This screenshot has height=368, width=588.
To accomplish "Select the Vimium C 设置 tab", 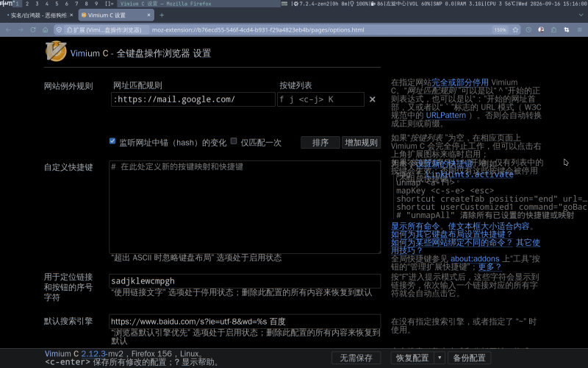I will pos(116,15).
